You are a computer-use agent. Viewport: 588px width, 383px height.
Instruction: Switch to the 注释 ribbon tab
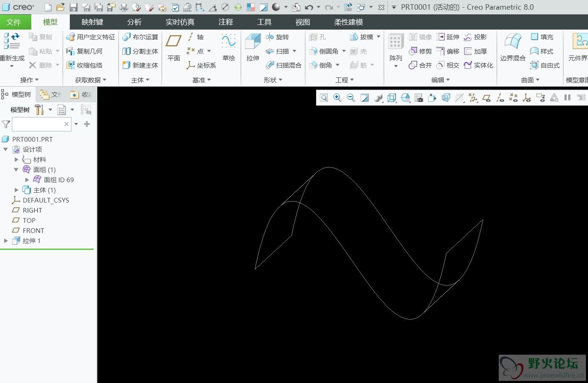click(x=225, y=22)
